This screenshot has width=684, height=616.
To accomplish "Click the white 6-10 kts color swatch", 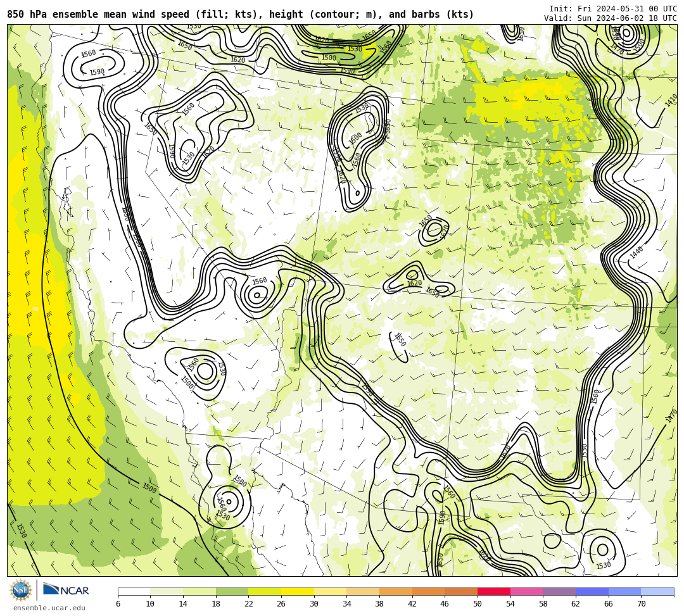I will point(134,591).
